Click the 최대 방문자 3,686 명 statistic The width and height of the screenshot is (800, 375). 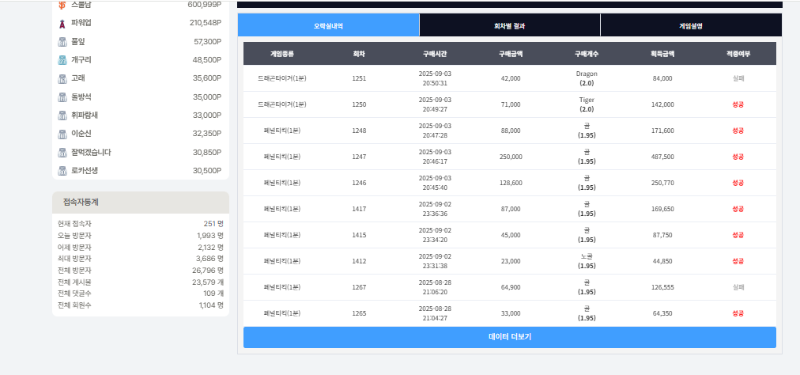140,259
